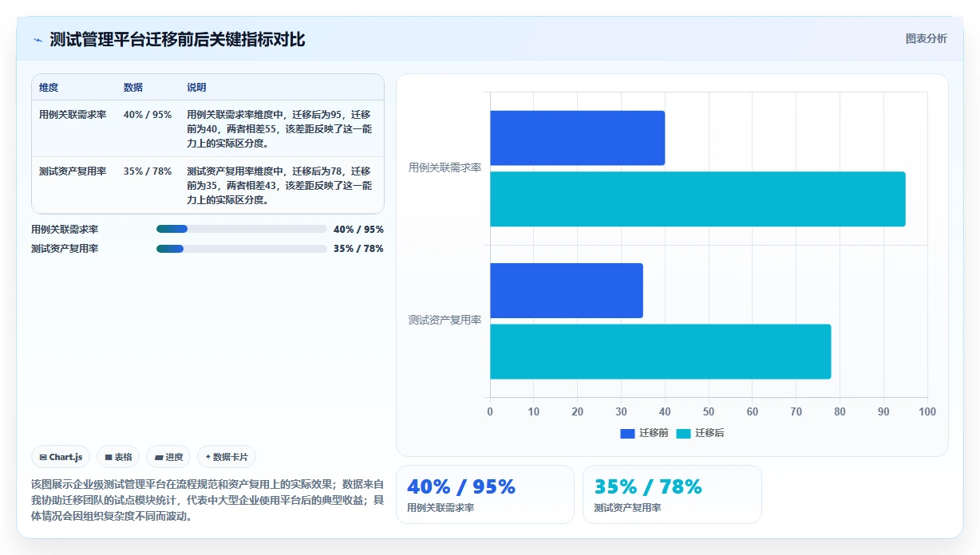Click the page title 测试管理平台迁移前后关键指标对比

[x=177, y=40]
